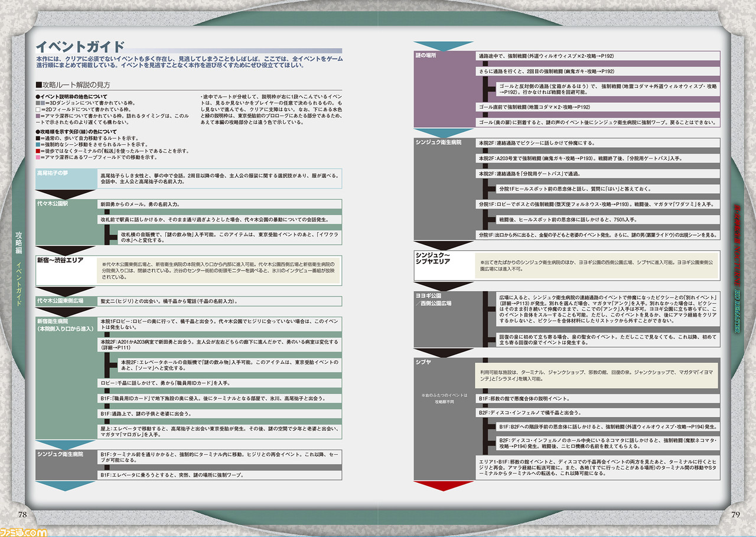This screenshot has width=756, height=537.
Task: Select the ホール中央にいるネコマタ row
Action: pyautogui.click(x=607, y=444)
